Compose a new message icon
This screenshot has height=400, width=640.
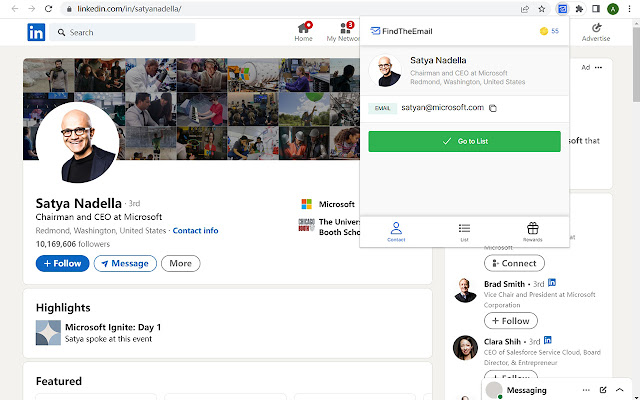tap(603, 390)
